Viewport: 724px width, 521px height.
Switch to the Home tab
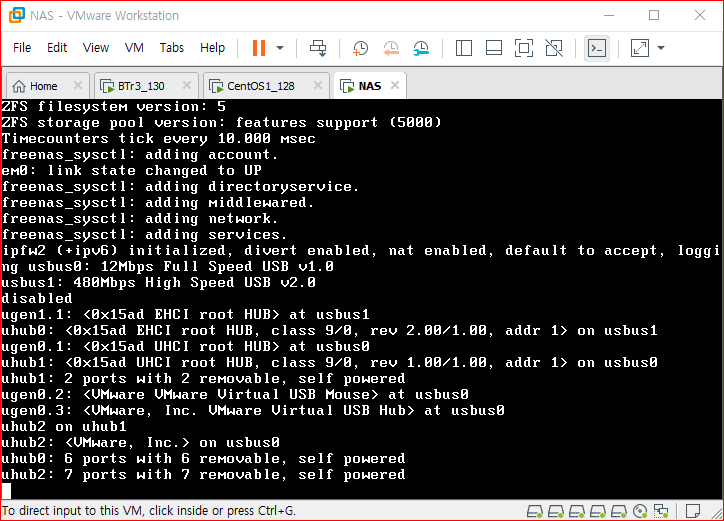click(42, 86)
